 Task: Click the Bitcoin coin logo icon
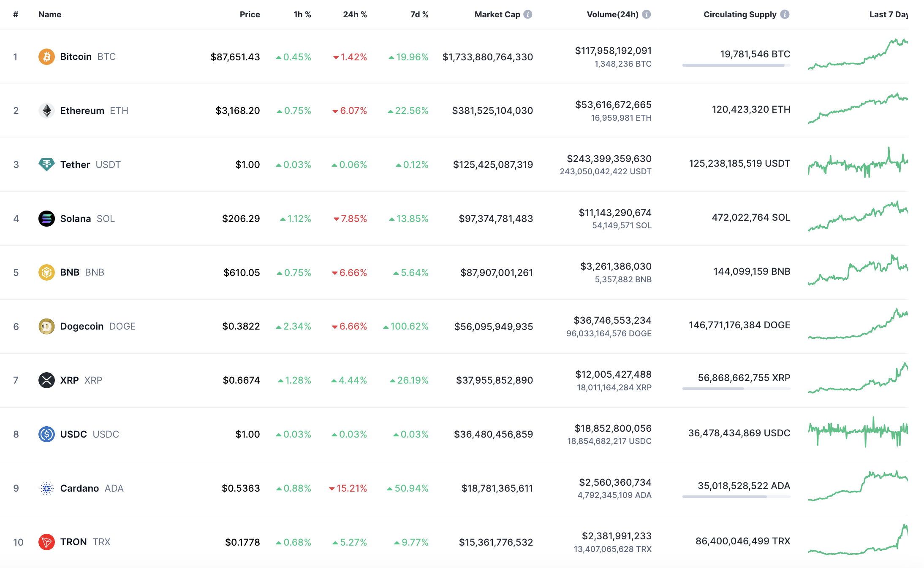[x=46, y=57]
